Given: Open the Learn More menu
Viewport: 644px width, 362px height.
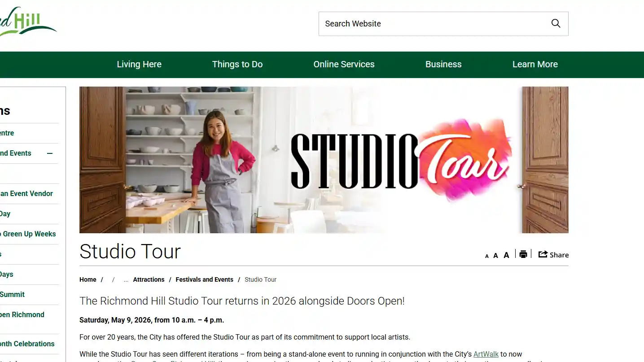Looking at the screenshot, I should point(535,64).
